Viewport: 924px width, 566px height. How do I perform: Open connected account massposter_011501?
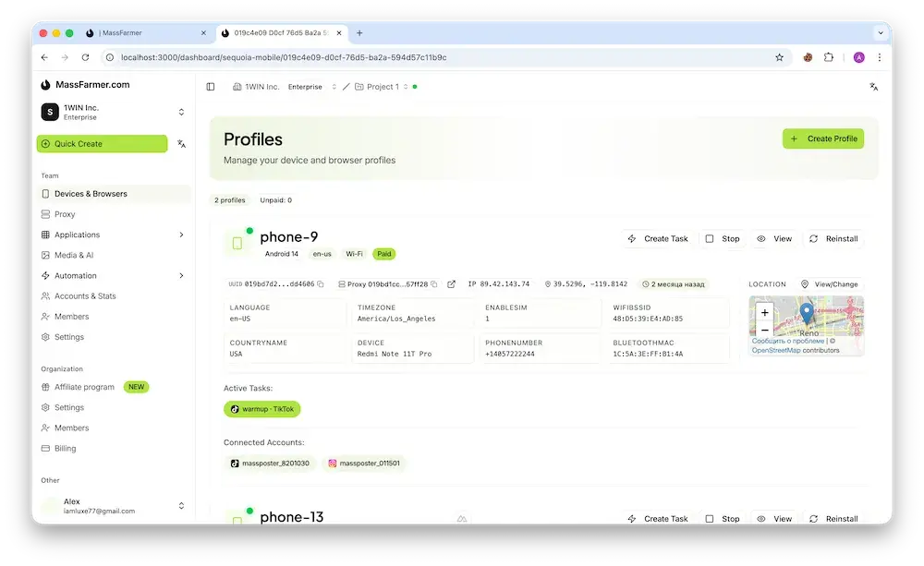(364, 464)
